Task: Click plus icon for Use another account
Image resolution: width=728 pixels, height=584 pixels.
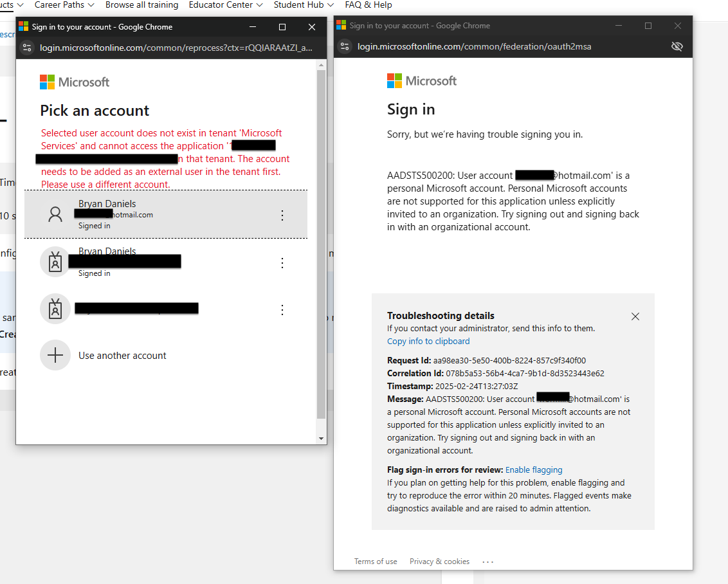Action: click(55, 355)
